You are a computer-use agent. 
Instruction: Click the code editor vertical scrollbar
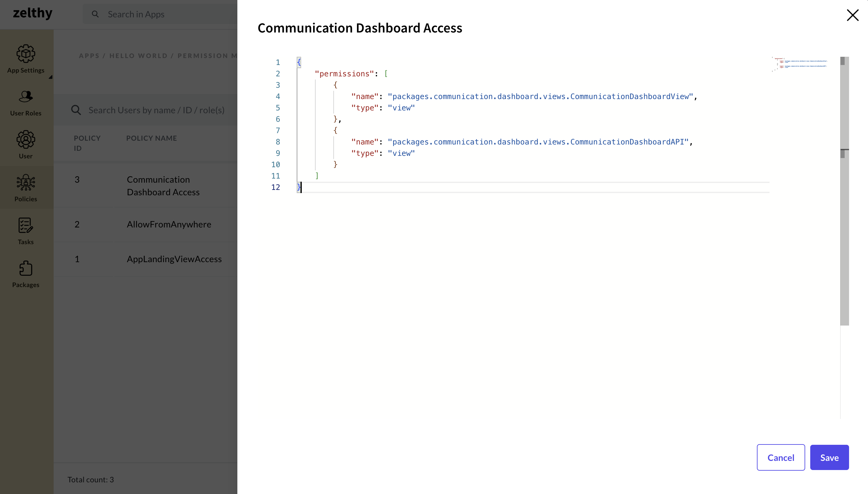point(844,191)
